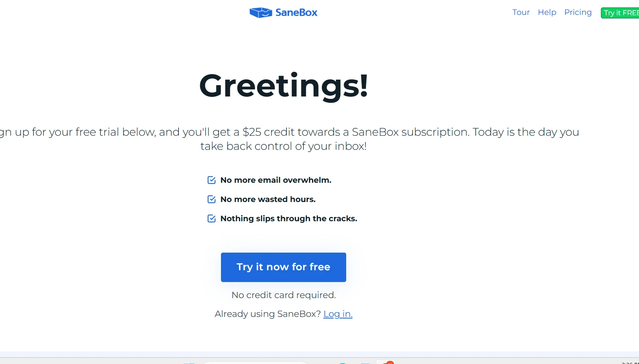
Task: Select the "No more email overwhelm." text
Action: 276,180
